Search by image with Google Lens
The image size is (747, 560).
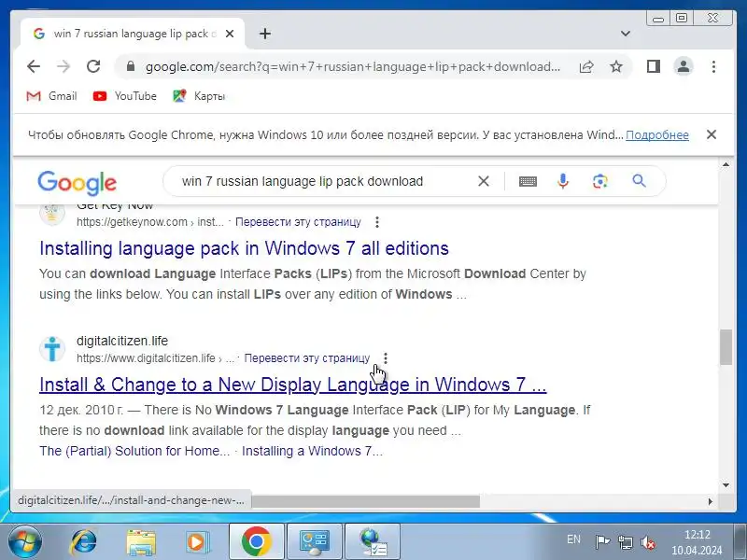click(x=600, y=181)
